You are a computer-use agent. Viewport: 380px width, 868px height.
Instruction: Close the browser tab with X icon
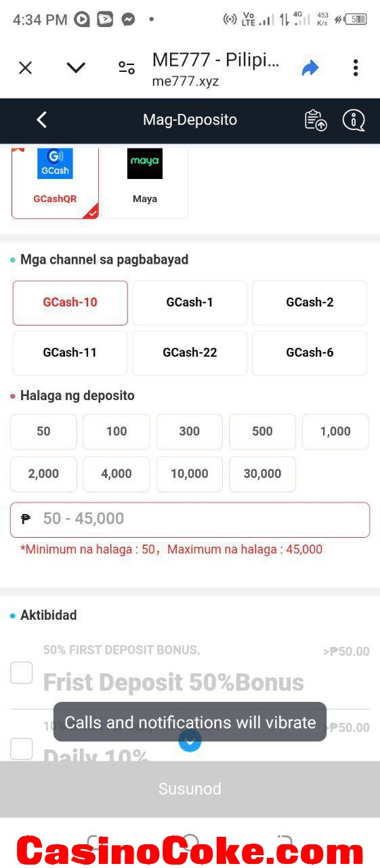(x=25, y=67)
